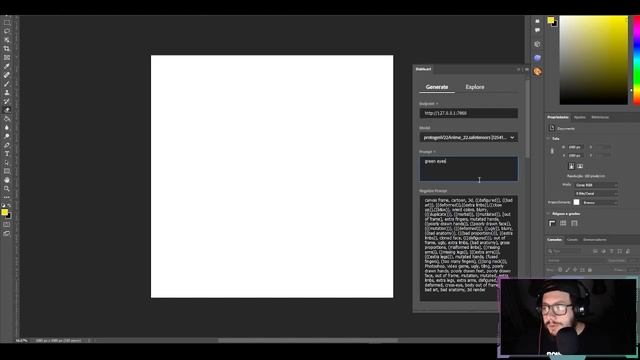Select the Healing Brush tool
640x360 pixels.
point(7,75)
